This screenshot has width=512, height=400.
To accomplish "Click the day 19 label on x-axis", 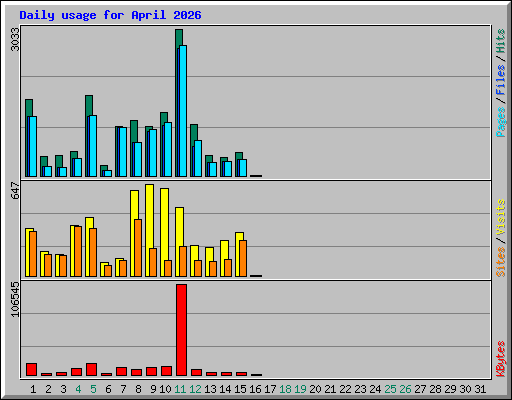I will (300, 389).
